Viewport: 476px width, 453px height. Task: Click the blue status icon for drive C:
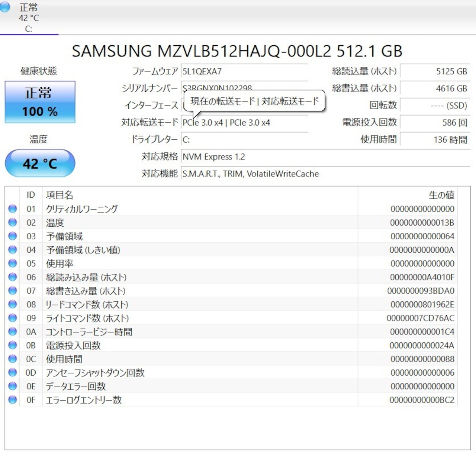[4, 7]
